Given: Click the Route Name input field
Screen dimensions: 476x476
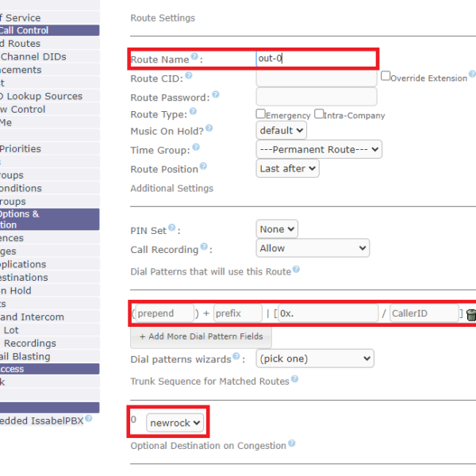Looking at the screenshot, I should tap(316, 59).
